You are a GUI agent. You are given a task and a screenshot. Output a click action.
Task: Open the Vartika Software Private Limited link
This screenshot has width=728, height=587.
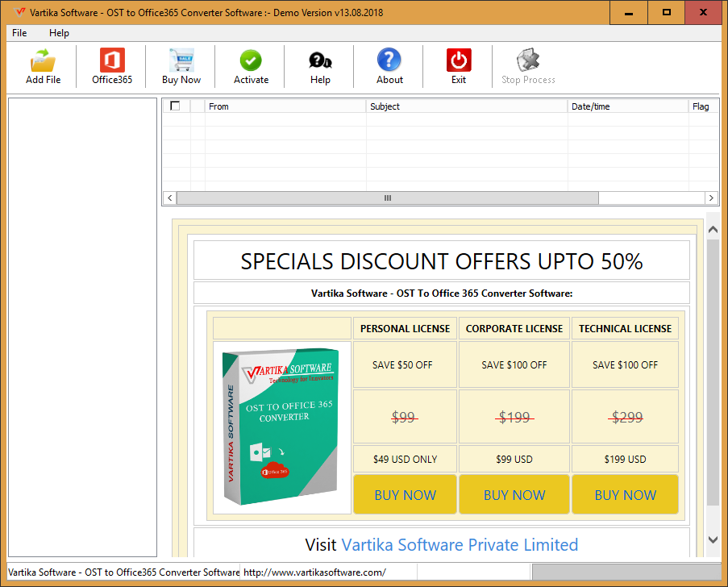460,544
